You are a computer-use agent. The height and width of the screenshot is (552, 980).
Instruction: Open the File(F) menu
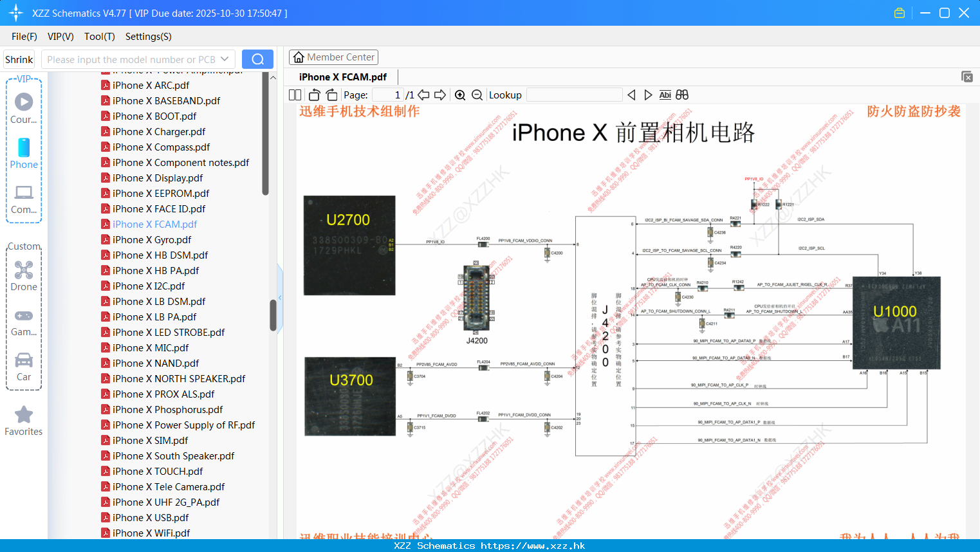click(24, 37)
